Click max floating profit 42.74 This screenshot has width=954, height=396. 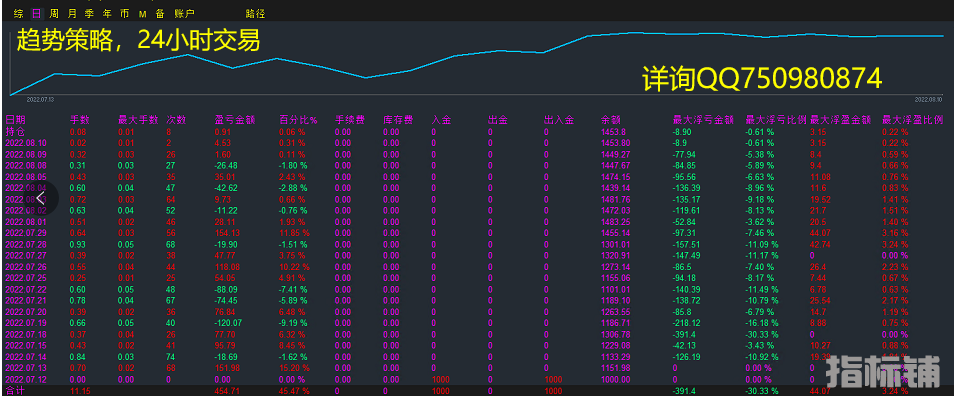point(820,245)
